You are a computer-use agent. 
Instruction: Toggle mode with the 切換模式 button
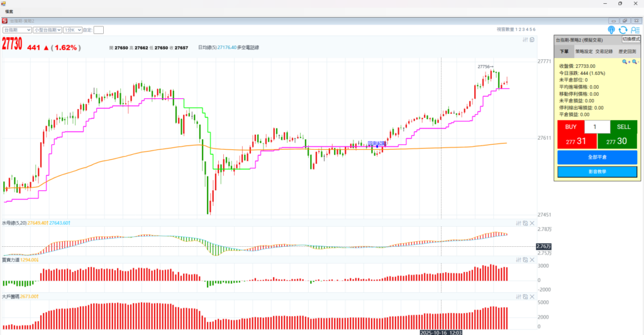[x=631, y=39]
